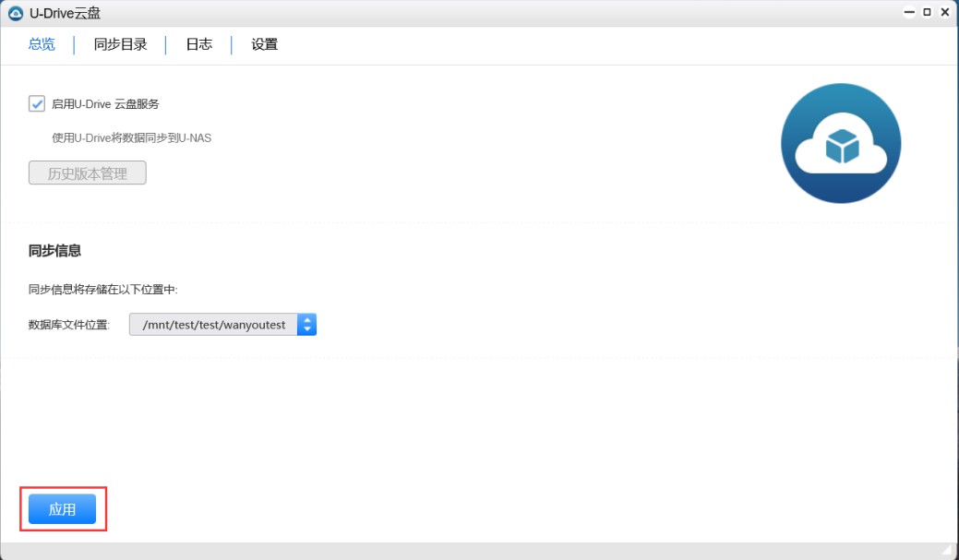Click the /mnt/test/test/wanyoutest path field

(214, 325)
